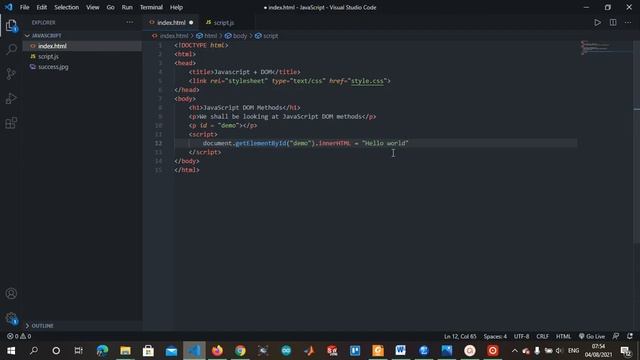
Task: Open the Help menu
Action: pyautogui.click(x=176, y=7)
